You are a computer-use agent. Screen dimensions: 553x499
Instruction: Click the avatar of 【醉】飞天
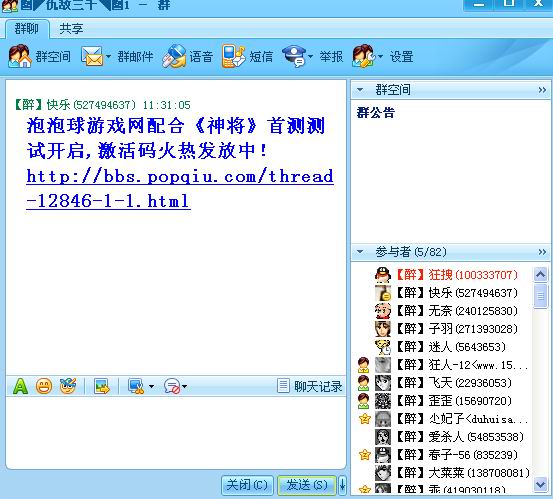point(383,383)
